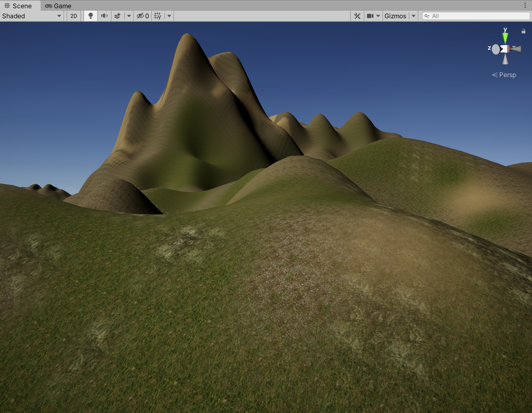Click the lock icon near orientation gizmo

click(x=523, y=31)
